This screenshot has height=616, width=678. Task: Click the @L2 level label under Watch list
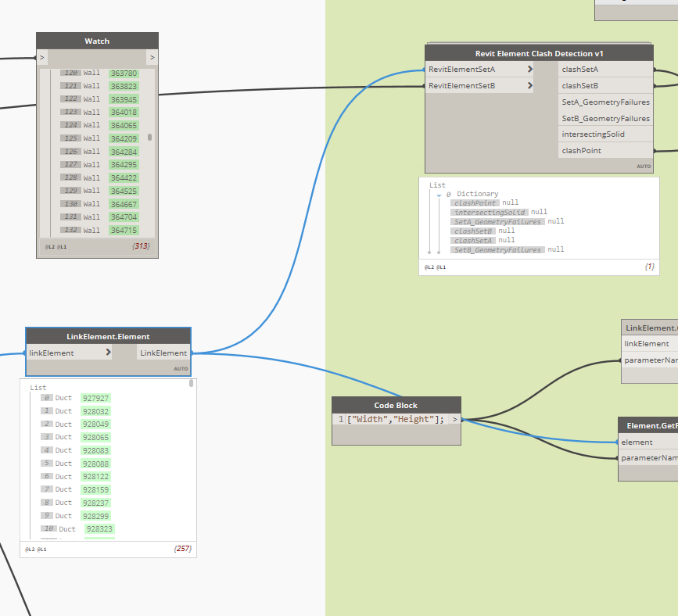pyautogui.click(x=50, y=247)
